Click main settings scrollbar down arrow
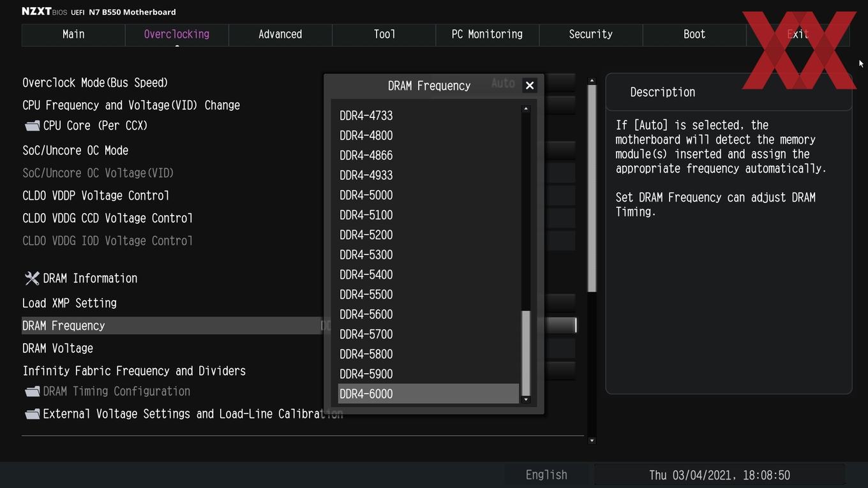 pos(592,440)
